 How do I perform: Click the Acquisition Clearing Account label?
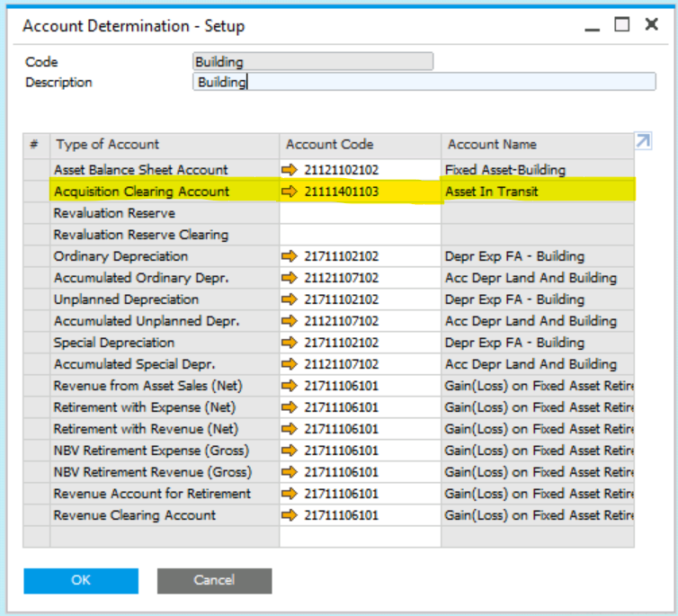[x=141, y=191]
